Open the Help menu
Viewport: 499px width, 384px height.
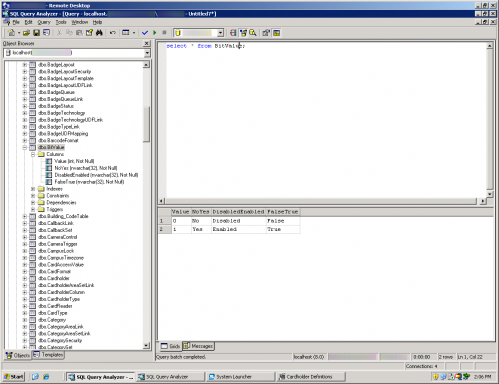click(x=97, y=22)
